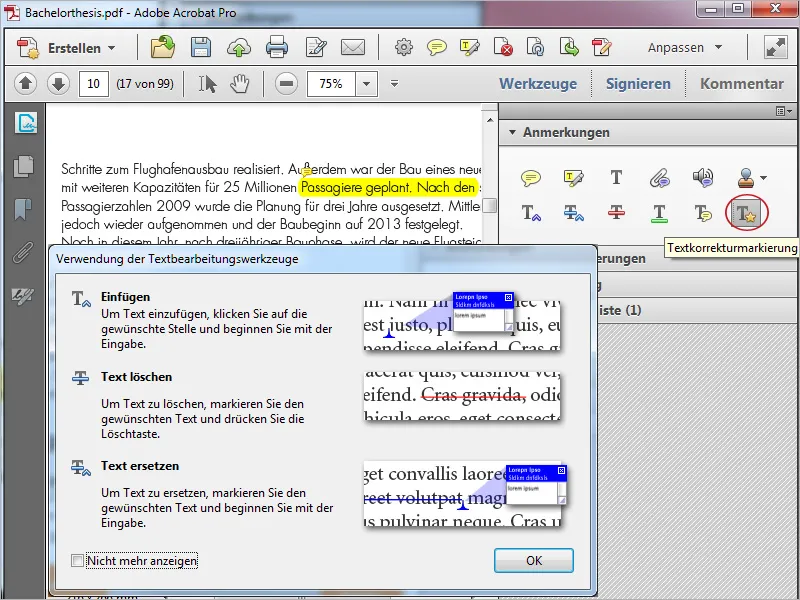
Task: Click the document scrollbar up arrow
Action: click(490, 119)
